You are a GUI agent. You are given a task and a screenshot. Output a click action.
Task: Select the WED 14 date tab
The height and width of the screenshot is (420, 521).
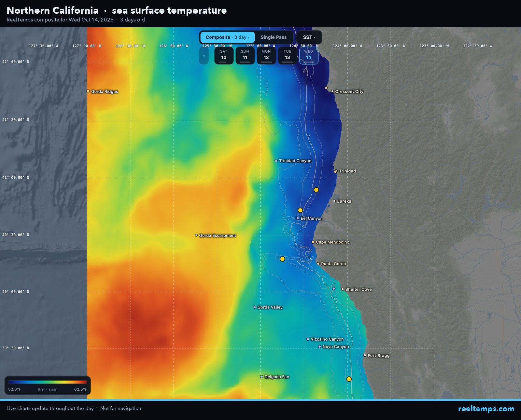[308, 55]
